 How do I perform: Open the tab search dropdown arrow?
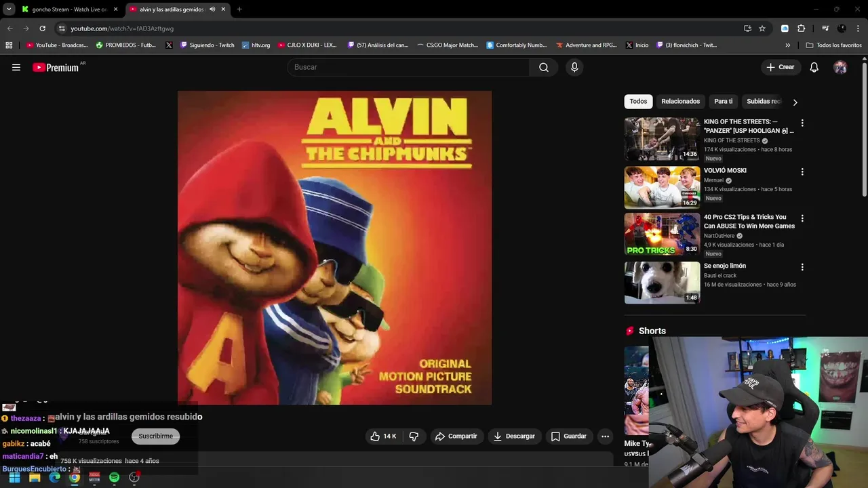pyautogui.click(x=9, y=9)
